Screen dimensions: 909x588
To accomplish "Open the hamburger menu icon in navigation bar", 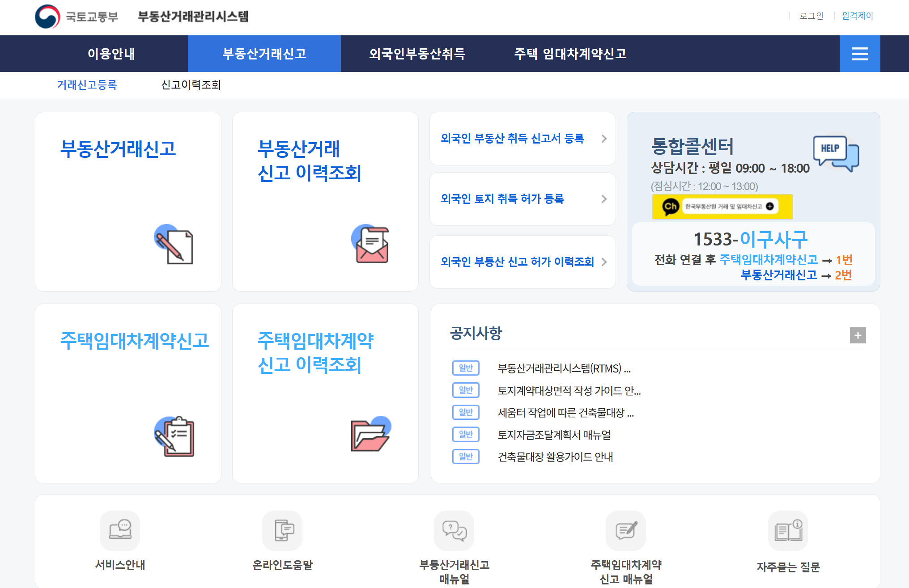I will coord(859,54).
